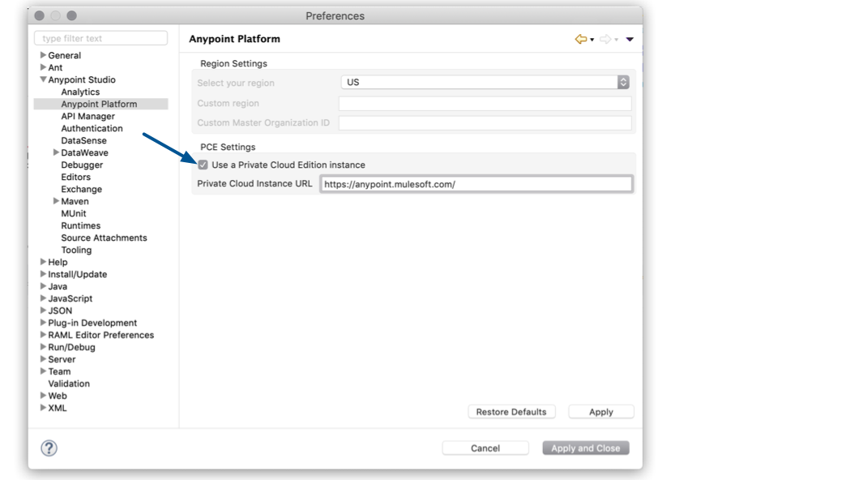Click the Cancel button

point(485,448)
